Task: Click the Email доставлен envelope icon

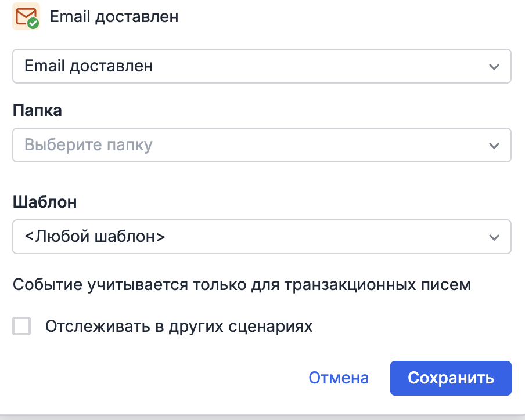Action: [26, 17]
